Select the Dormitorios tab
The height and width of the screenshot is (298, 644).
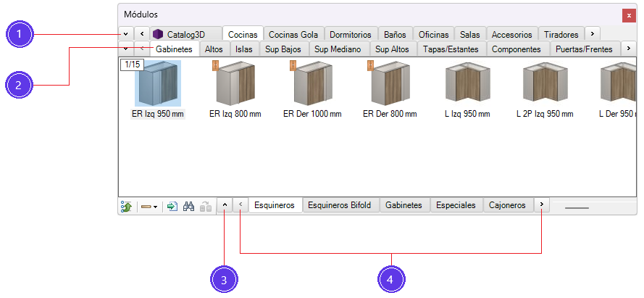pyautogui.click(x=351, y=35)
